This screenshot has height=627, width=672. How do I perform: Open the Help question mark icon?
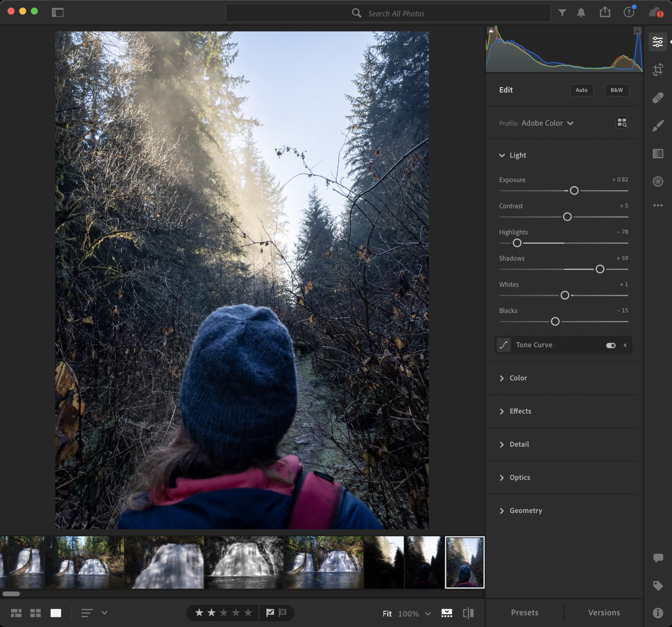[629, 12]
